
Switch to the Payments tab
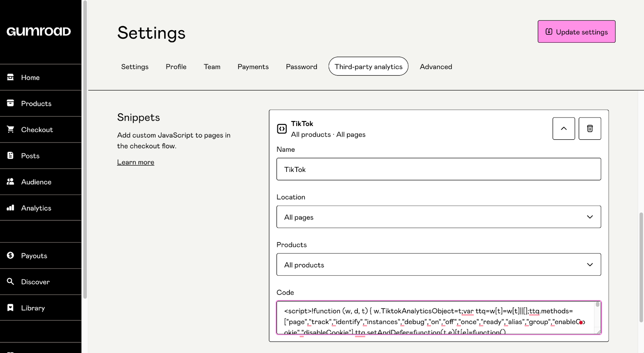click(253, 66)
